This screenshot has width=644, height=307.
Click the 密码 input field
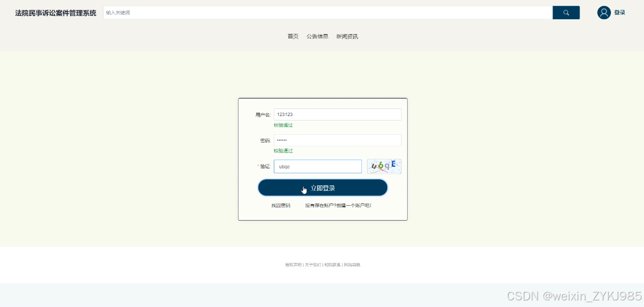pos(338,140)
